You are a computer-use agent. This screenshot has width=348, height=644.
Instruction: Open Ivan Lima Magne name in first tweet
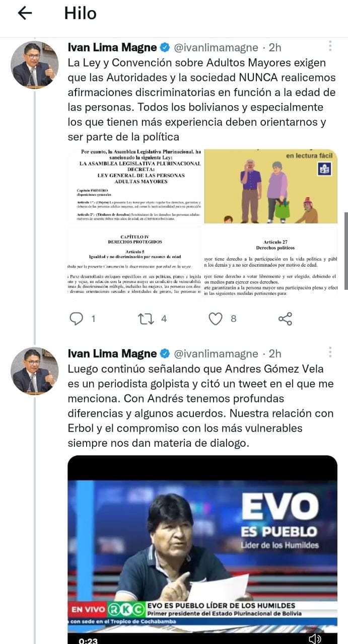pos(112,48)
